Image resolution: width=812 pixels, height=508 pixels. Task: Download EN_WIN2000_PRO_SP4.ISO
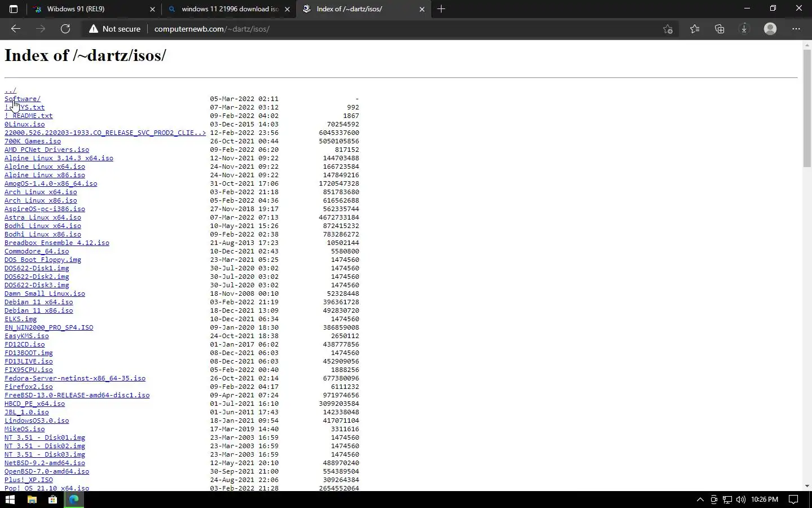click(49, 327)
